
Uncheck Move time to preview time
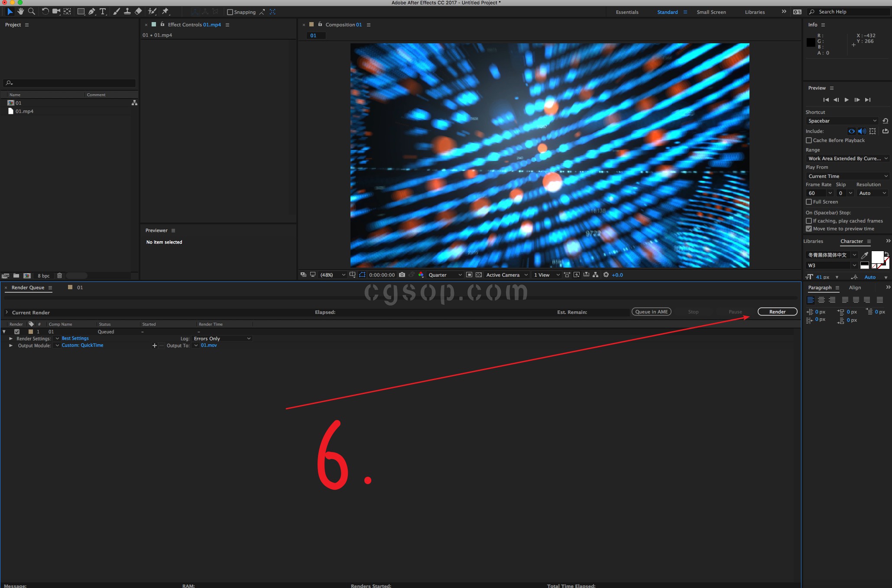809,229
